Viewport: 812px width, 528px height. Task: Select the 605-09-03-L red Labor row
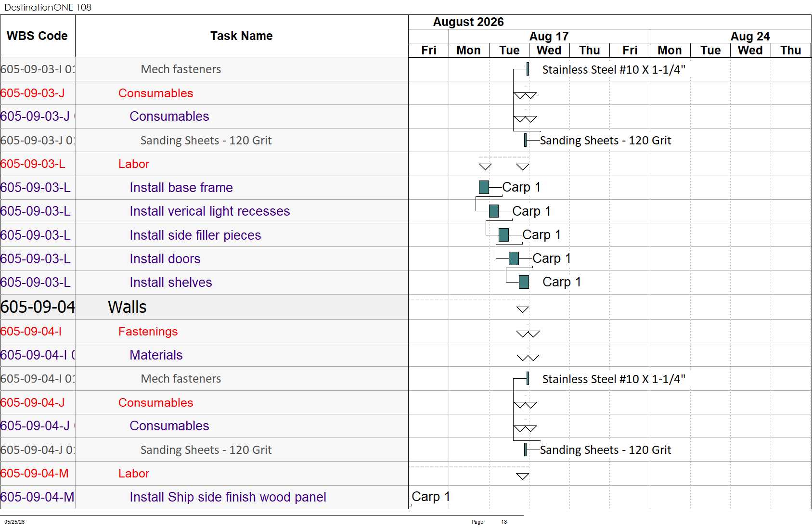click(x=204, y=164)
